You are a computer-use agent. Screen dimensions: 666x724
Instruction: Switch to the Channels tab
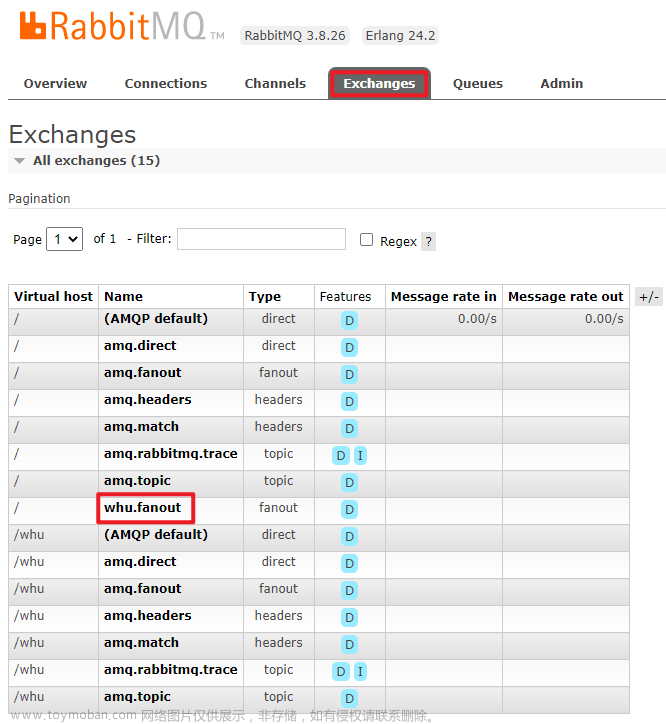275,84
